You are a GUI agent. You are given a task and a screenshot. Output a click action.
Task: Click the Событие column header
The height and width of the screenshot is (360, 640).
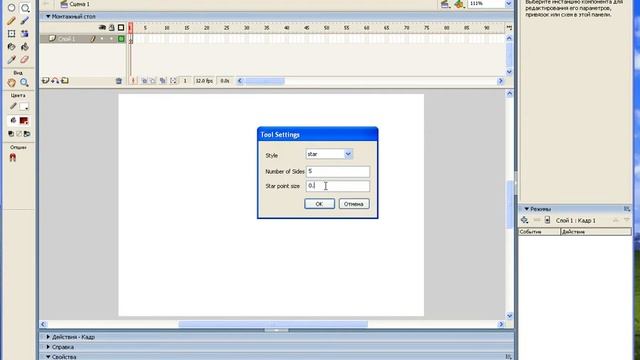(x=539, y=232)
